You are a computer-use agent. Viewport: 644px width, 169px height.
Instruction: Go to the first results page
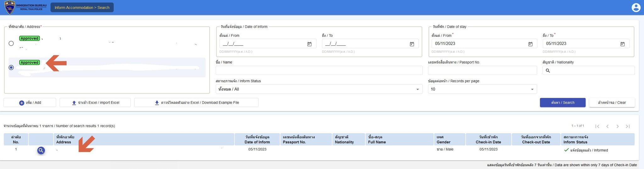597,126
